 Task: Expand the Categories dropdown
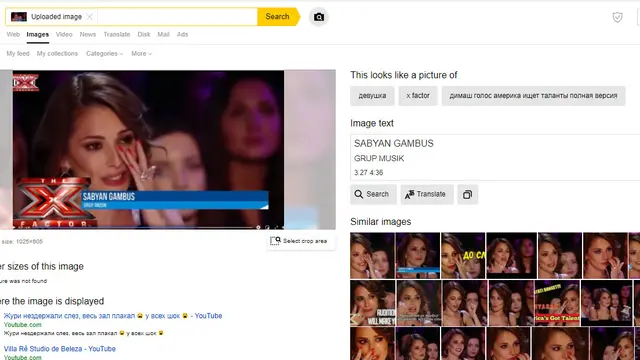pos(104,53)
